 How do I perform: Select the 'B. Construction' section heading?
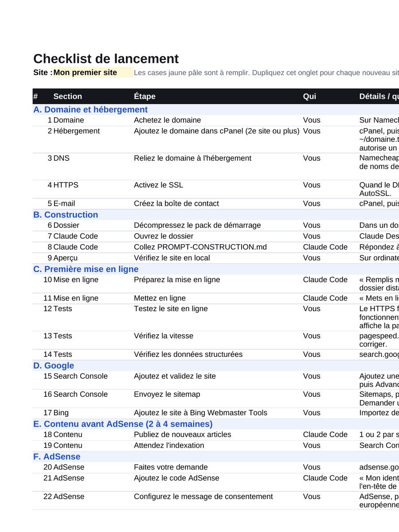[x=66, y=215]
